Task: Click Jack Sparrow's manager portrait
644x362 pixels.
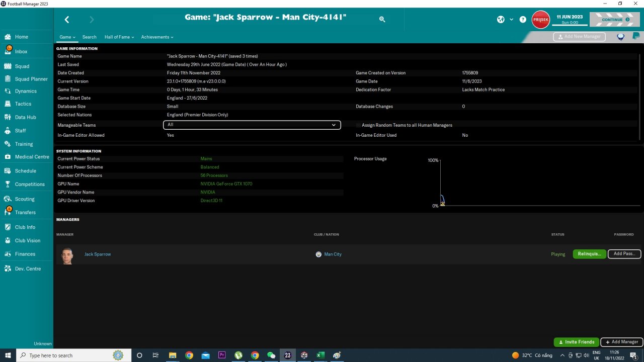Action: (x=67, y=255)
